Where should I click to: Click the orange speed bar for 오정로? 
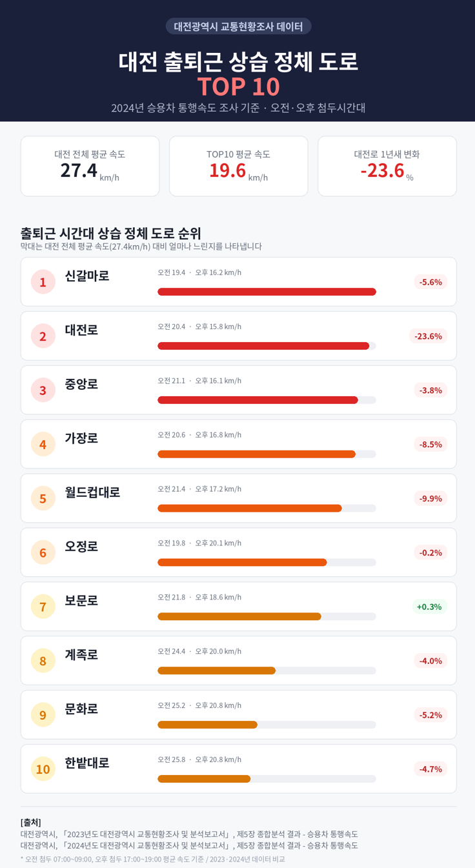click(242, 563)
